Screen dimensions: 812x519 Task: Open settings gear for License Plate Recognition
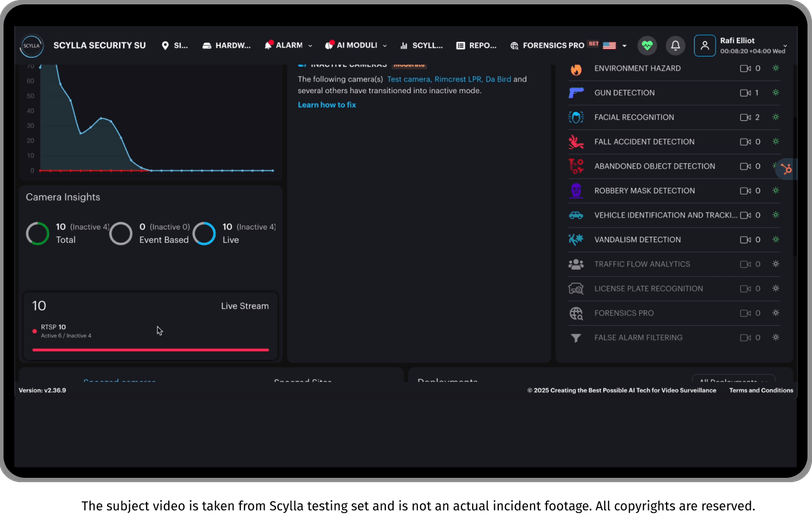tap(775, 289)
